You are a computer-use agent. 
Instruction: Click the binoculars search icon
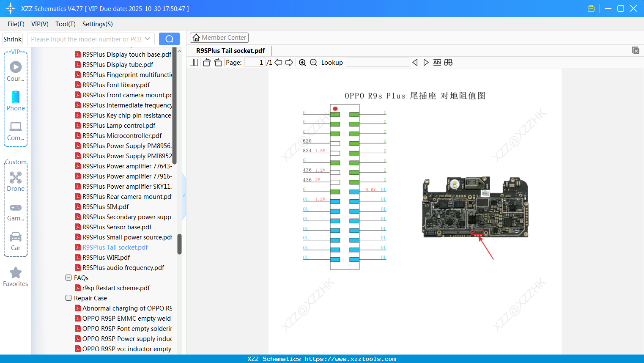[448, 63]
